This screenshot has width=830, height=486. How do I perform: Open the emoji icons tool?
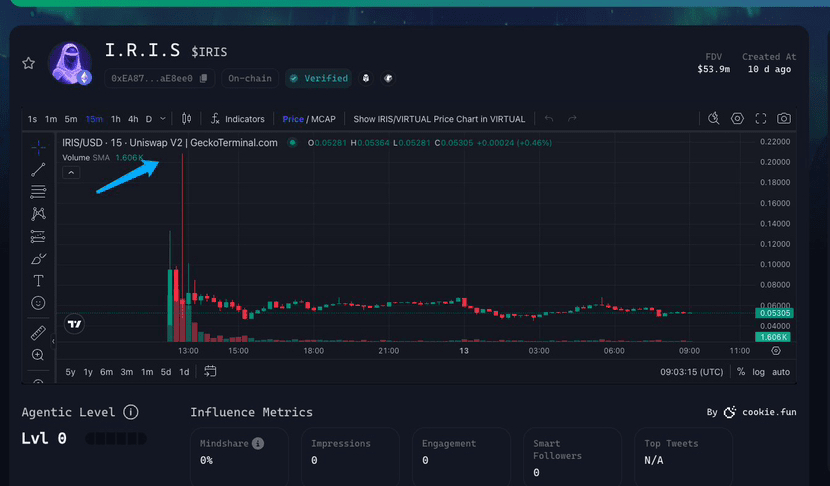tap(38, 303)
